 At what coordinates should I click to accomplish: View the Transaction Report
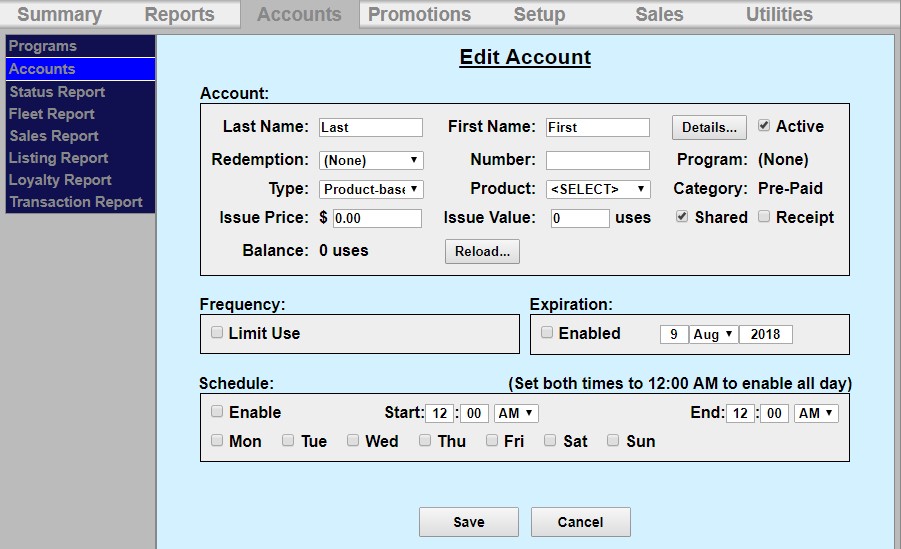tap(76, 202)
